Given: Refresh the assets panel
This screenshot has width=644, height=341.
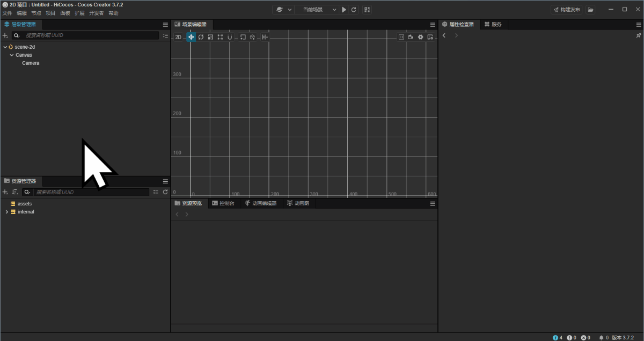Looking at the screenshot, I should 165,192.
